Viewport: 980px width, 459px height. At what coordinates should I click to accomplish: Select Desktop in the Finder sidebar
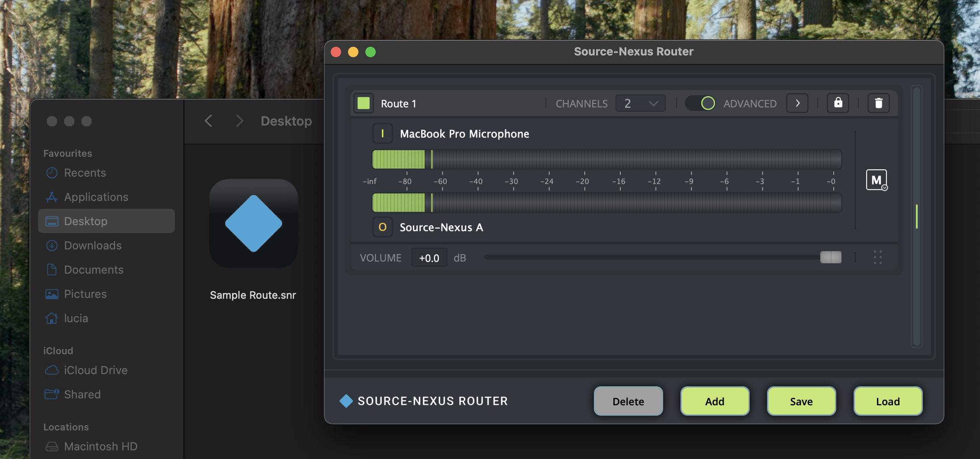point(106,221)
